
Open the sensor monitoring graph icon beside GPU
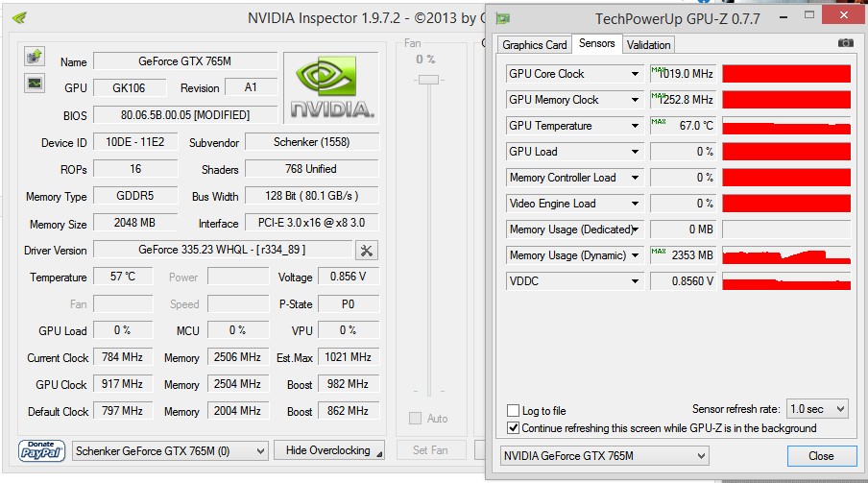click(35, 84)
